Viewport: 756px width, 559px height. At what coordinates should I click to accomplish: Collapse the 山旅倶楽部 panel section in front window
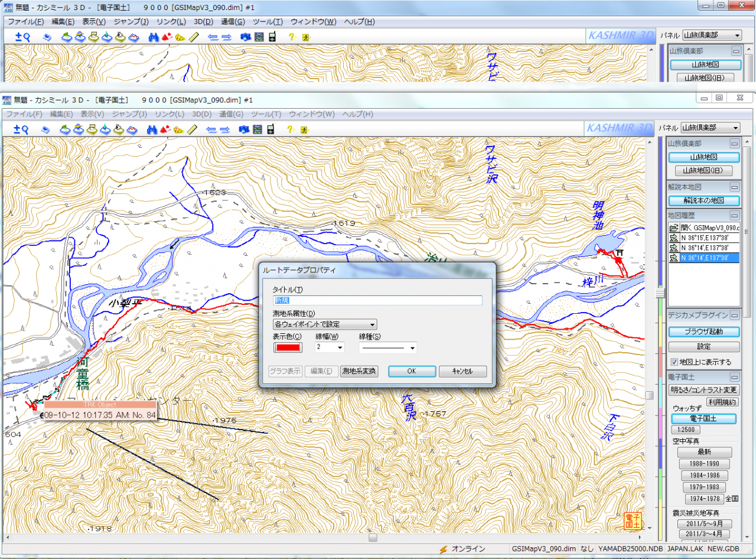point(735,144)
